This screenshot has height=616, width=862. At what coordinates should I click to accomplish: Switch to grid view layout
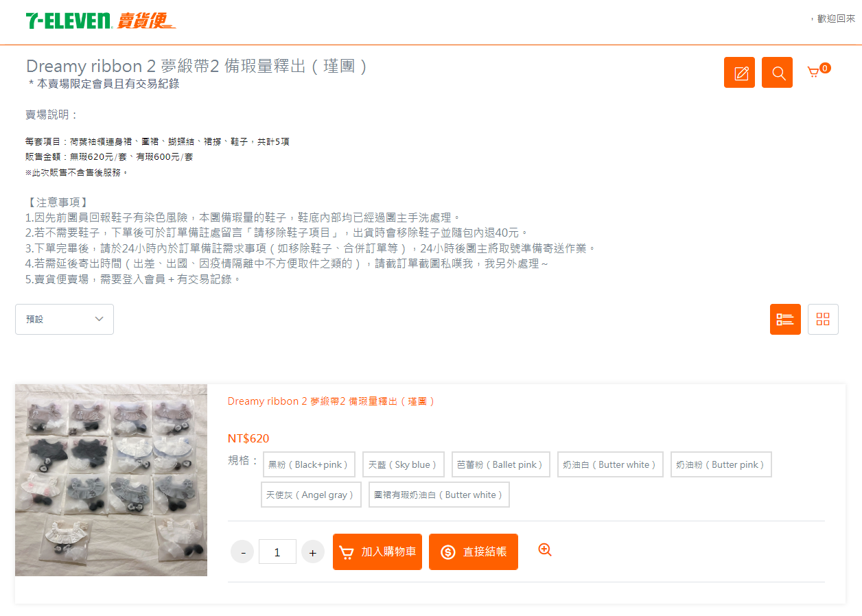tap(823, 319)
